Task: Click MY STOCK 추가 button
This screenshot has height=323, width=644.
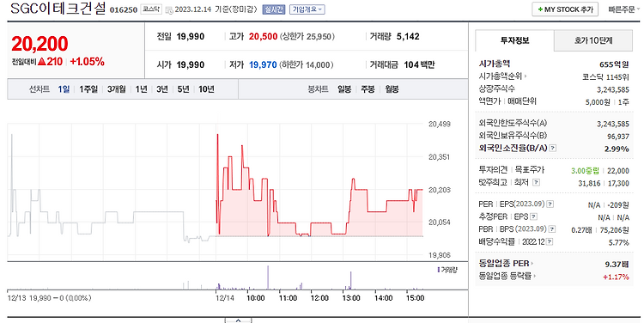Action: coord(565,9)
